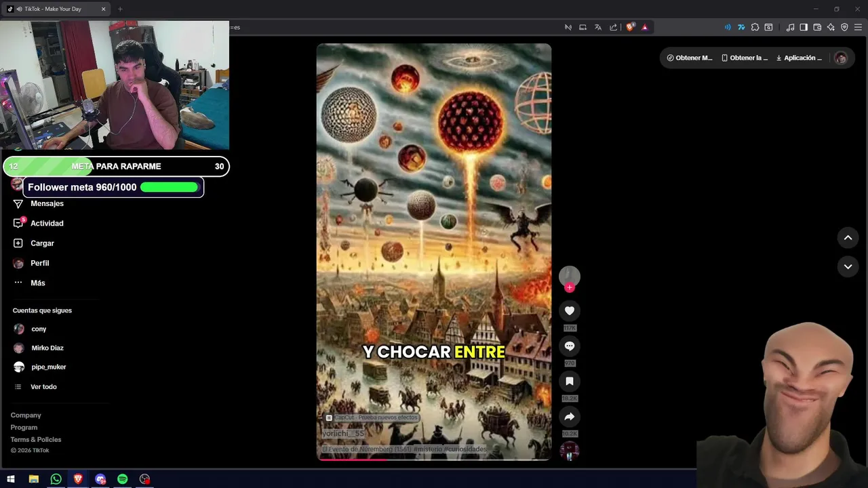The image size is (868, 488).
Task: Click the video progress bar
Action: pyautogui.click(x=434, y=460)
